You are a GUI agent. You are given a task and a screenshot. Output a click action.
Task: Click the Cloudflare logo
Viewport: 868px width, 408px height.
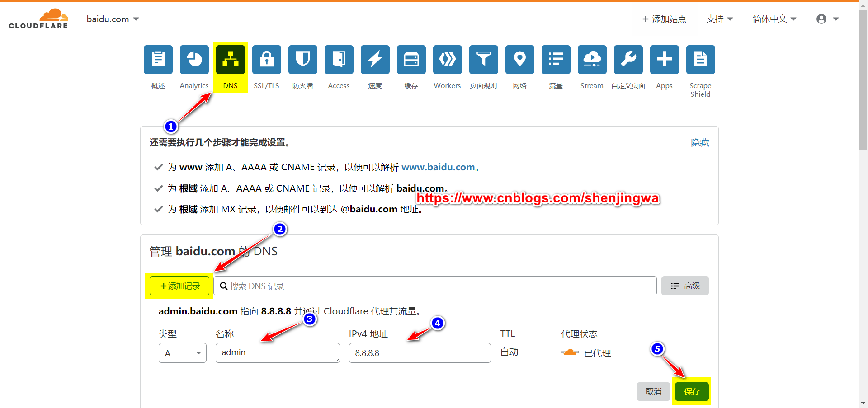[x=38, y=19]
